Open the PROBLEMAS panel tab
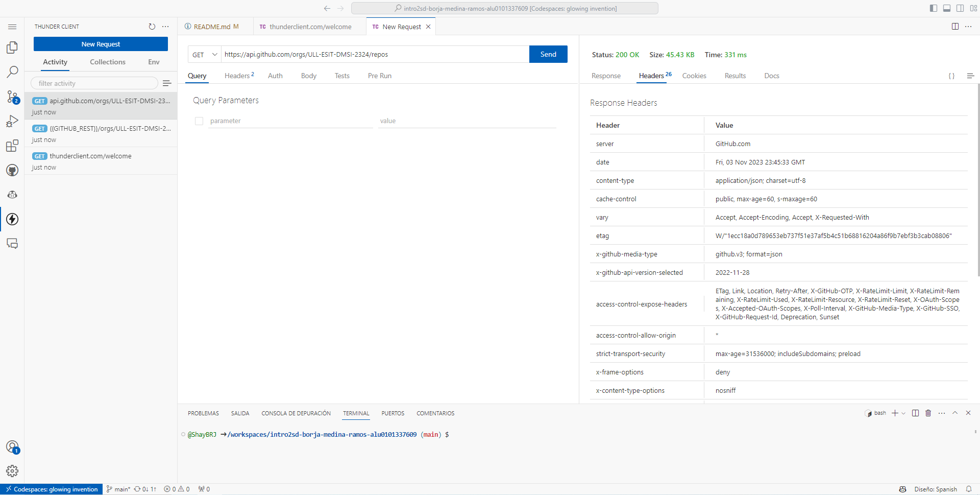 coord(203,413)
